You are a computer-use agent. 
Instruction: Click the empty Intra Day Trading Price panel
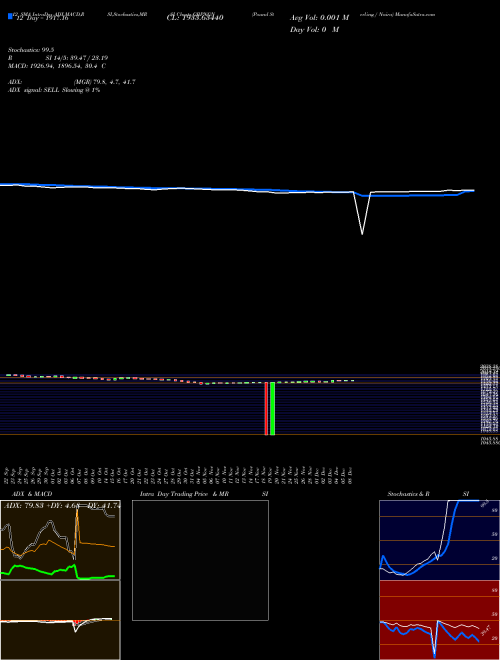[200, 560]
